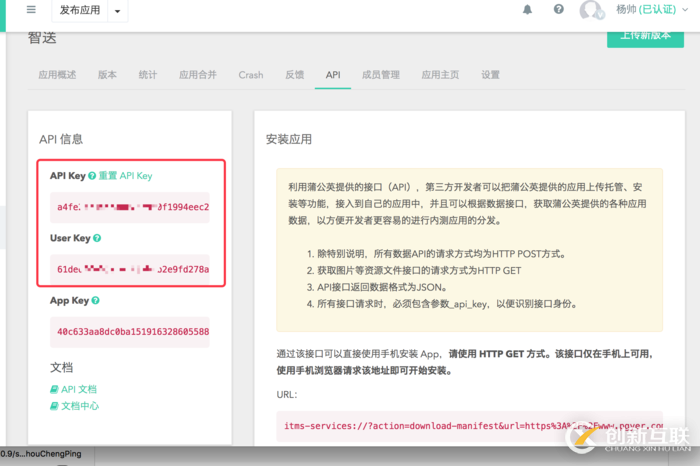Switch to the 应用概述 tab
The width and height of the screenshot is (700, 466).
point(57,75)
